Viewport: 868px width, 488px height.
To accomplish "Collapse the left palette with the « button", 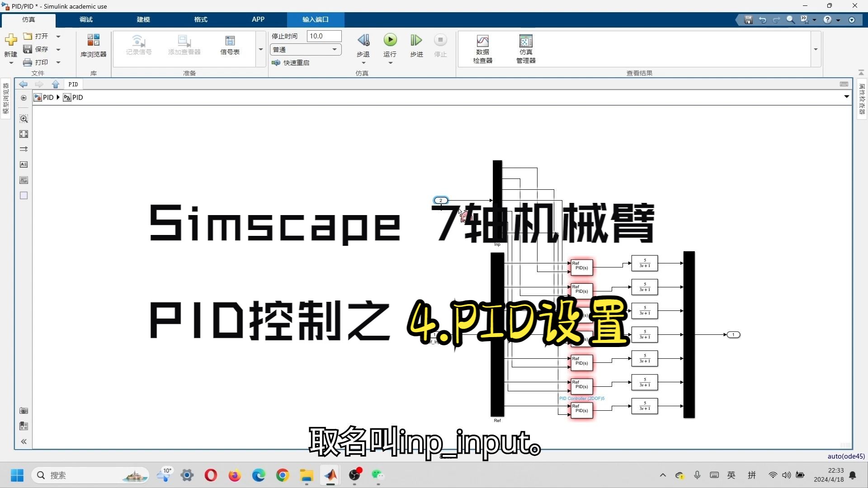I will tap(23, 441).
